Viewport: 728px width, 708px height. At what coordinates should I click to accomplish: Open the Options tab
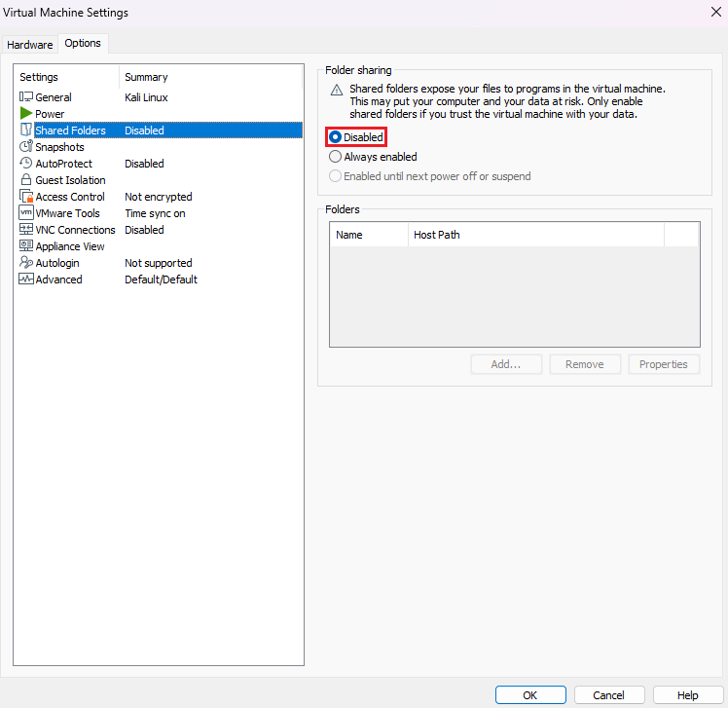(83, 44)
